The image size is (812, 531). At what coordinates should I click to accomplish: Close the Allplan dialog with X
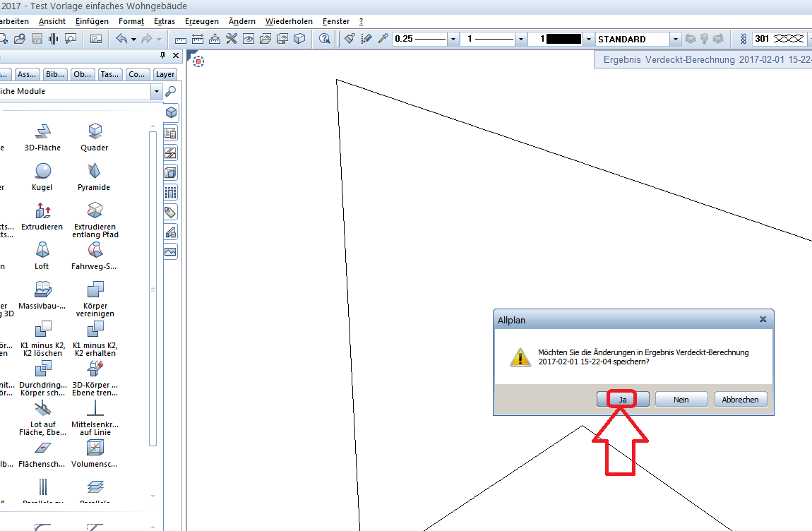[x=763, y=319]
